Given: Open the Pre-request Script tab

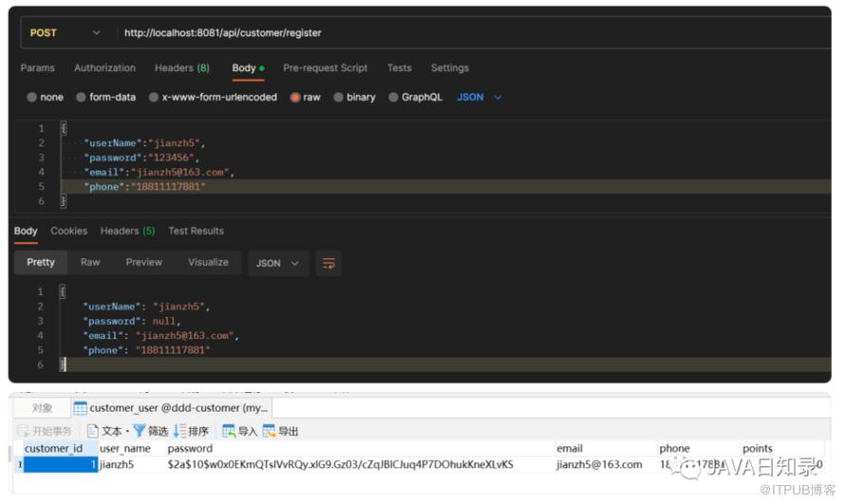Looking at the screenshot, I should [326, 67].
